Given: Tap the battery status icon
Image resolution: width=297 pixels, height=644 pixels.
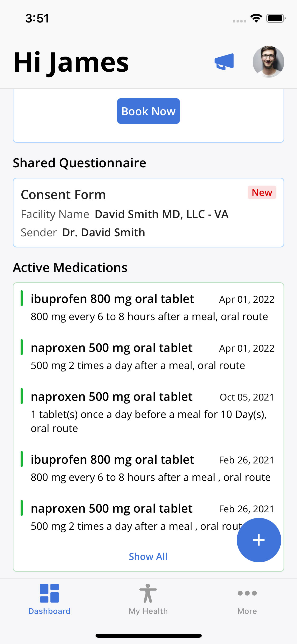Looking at the screenshot, I should (x=276, y=18).
